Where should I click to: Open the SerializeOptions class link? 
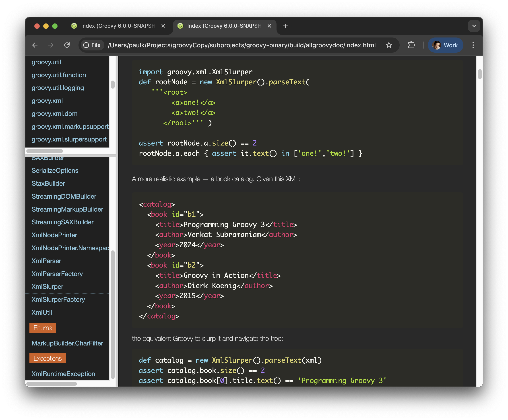[x=55, y=170]
